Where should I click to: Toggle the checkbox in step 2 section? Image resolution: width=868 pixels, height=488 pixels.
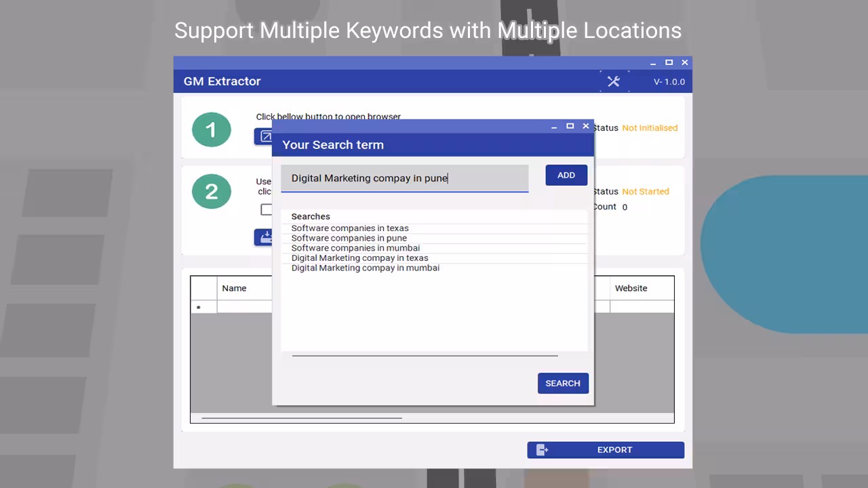pyautogui.click(x=267, y=209)
